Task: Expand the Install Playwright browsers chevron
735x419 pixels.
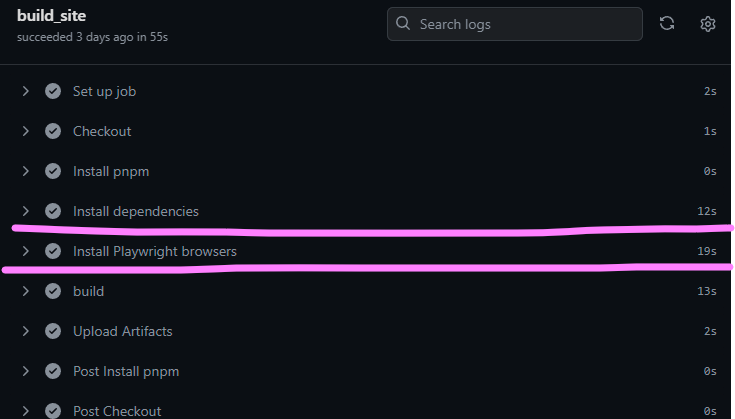Action: coord(26,251)
